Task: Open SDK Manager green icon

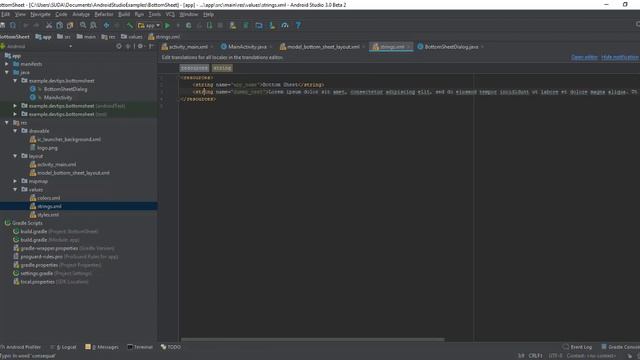Action: pyautogui.click(x=246, y=25)
